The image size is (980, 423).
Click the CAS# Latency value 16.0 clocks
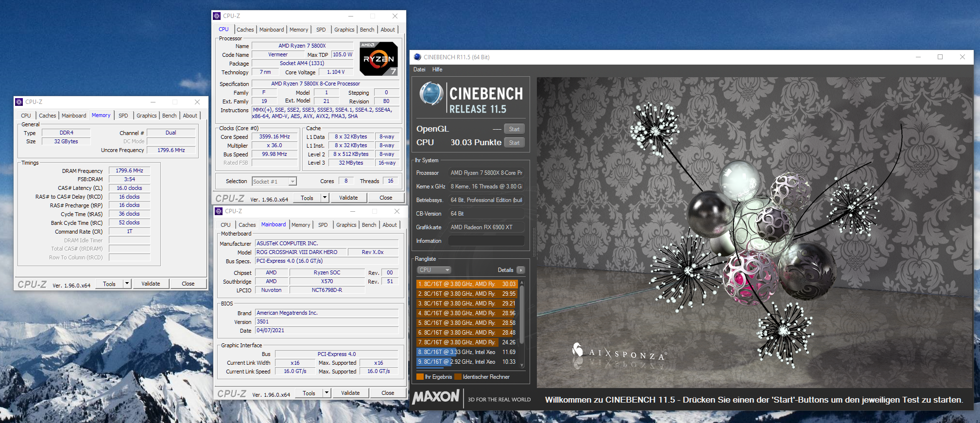(x=129, y=188)
